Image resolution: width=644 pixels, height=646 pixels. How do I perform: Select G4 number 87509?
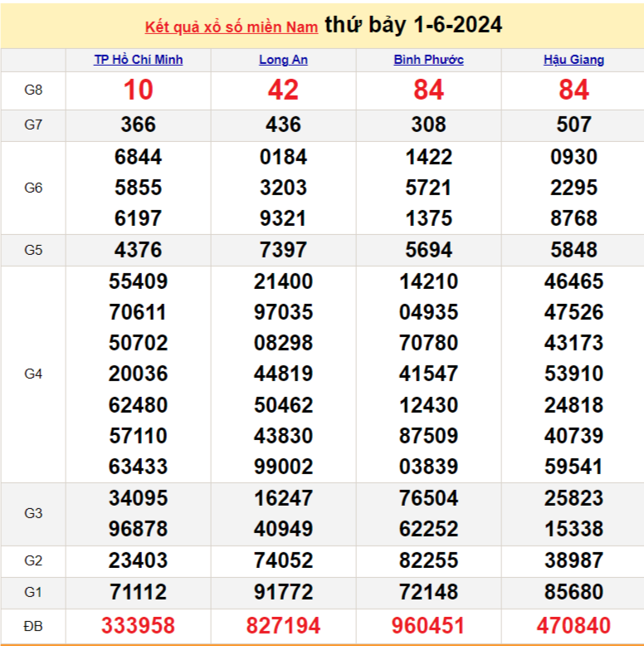[429, 436]
